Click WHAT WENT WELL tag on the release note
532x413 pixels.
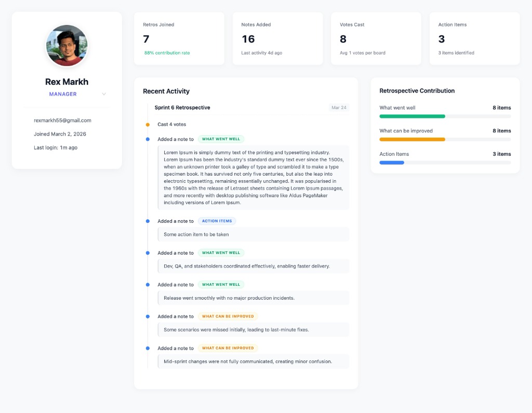point(221,284)
